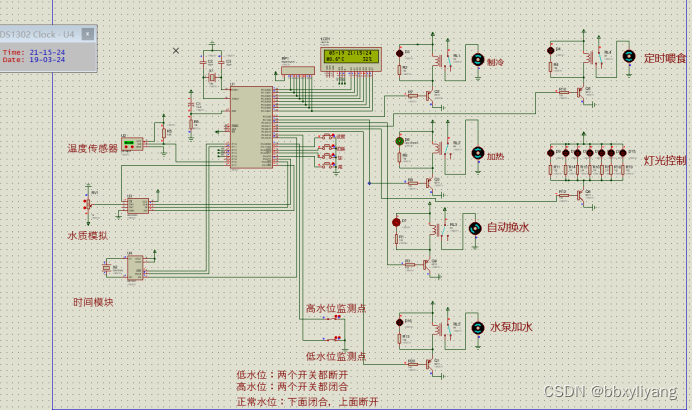Select the main microcontroller chip U1
This screenshot has width=692, height=410.
[x=252, y=127]
